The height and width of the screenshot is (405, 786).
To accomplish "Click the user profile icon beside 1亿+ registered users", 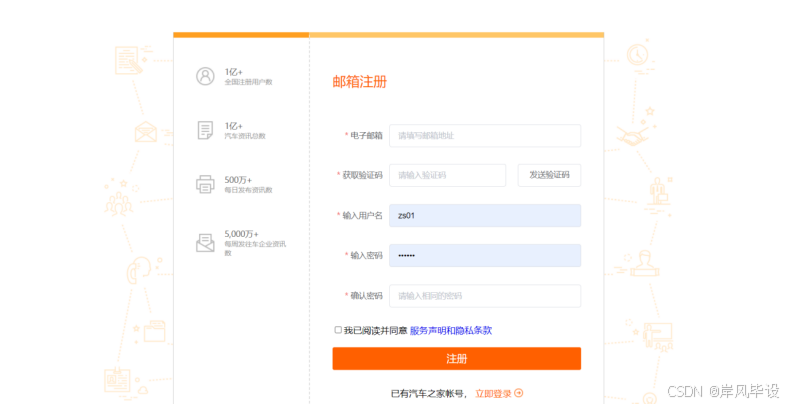I will coord(205,76).
